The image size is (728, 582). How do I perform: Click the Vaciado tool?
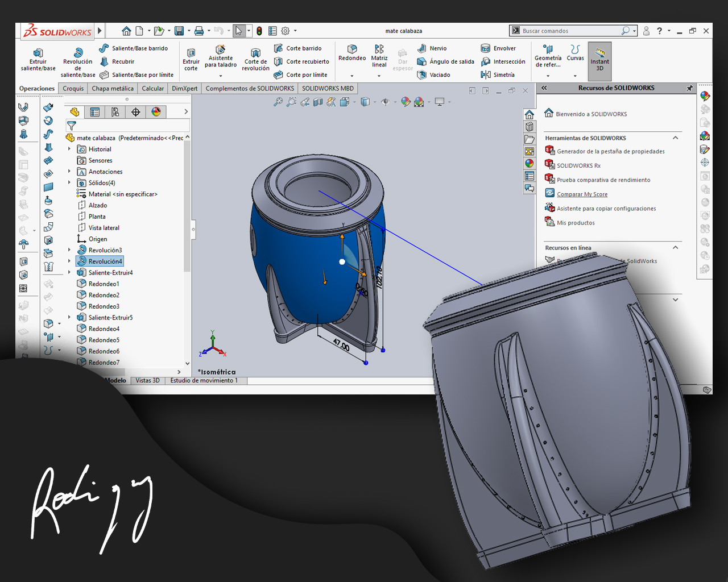[433, 75]
